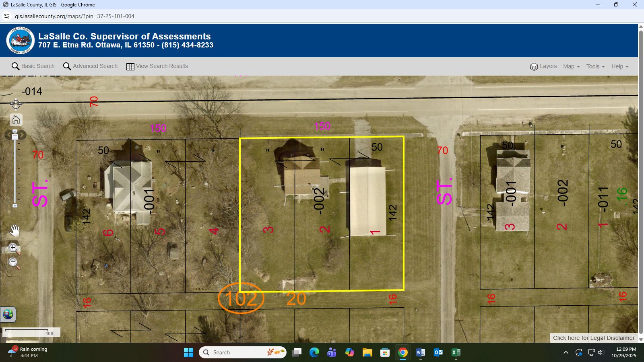Click the Basic Search magnifier icon
This screenshot has height=362, width=644.
(x=15, y=66)
